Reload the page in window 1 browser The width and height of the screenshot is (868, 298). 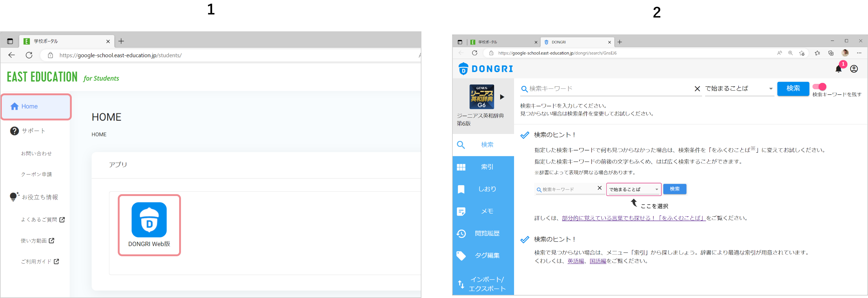pyautogui.click(x=29, y=55)
